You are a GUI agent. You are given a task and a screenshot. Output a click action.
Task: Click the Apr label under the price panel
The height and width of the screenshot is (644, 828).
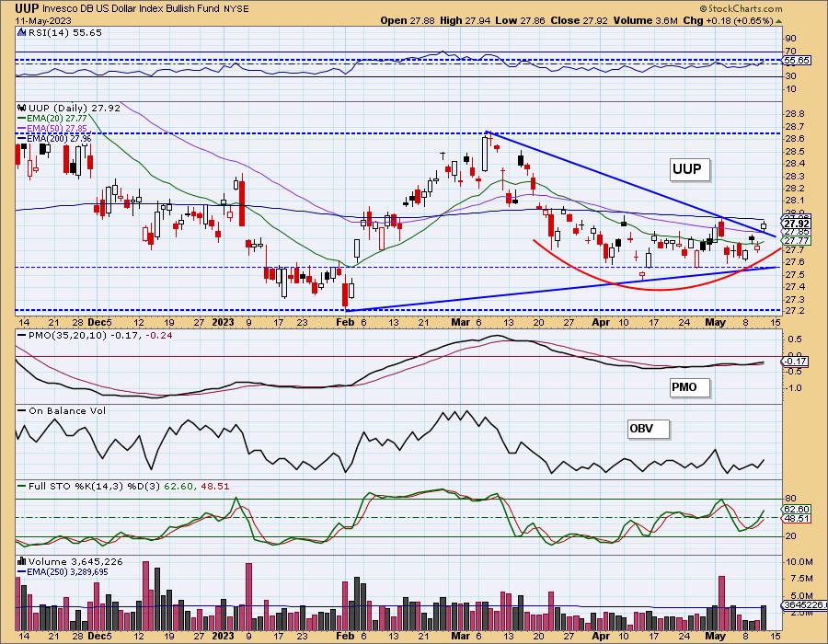601,322
